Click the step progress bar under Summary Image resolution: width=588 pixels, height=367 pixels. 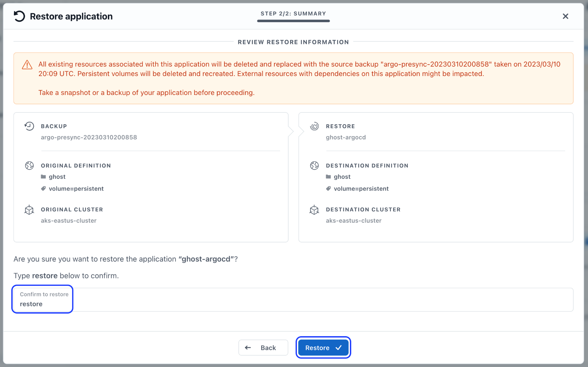tap(293, 21)
